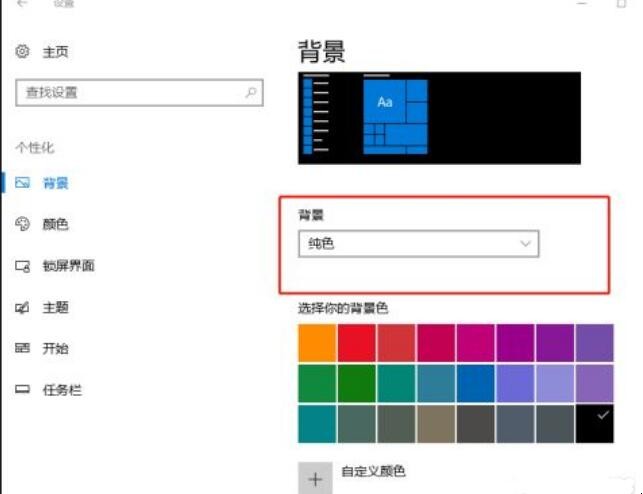The height and width of the screenshot is (494, 643).
Task: Click the 查找设置 search field
Action: pos(139,93)
